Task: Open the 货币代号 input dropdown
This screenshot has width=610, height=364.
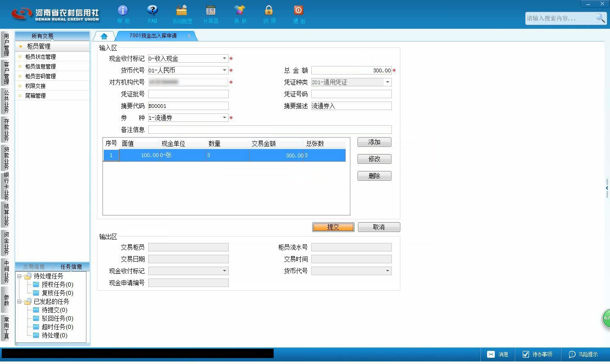Action: [x=225, y=70]
